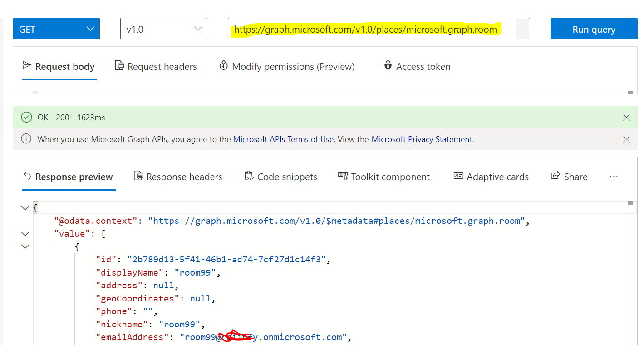Select the "id" GUID value text
Screen dimensions: 644x345
227,260
